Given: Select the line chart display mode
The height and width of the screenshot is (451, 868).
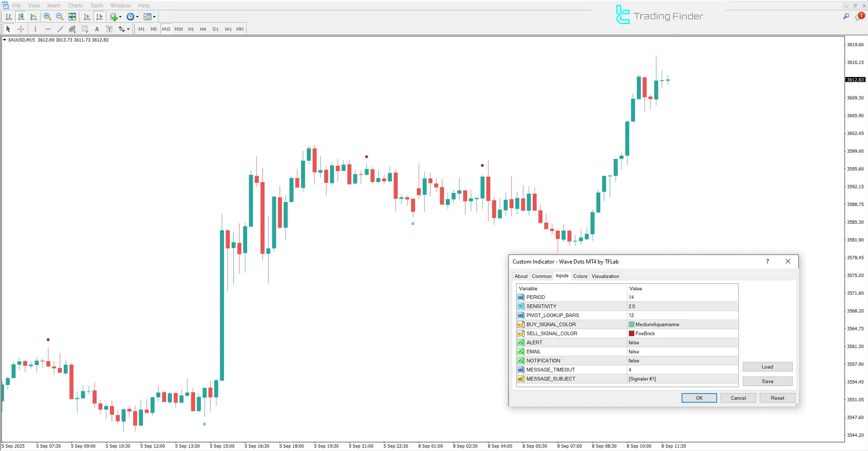Looking at the screenshot, I should 34,17.
